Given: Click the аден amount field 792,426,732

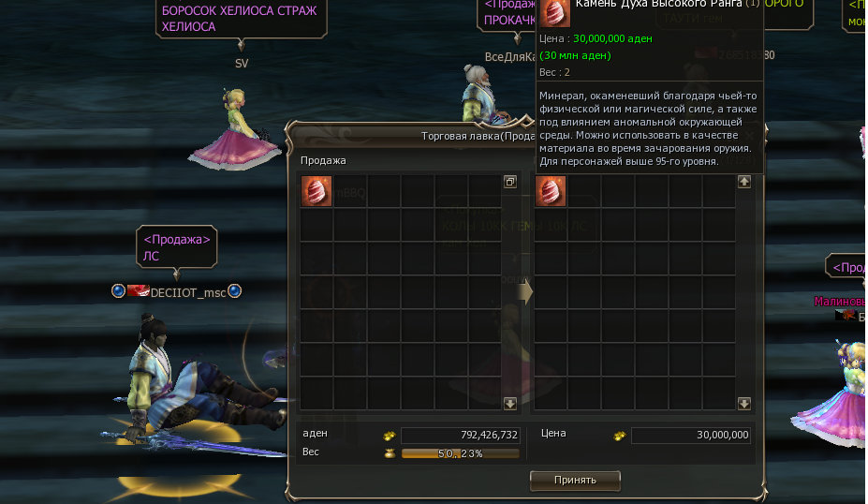Looking at the screenshot, I should point(461,436).
